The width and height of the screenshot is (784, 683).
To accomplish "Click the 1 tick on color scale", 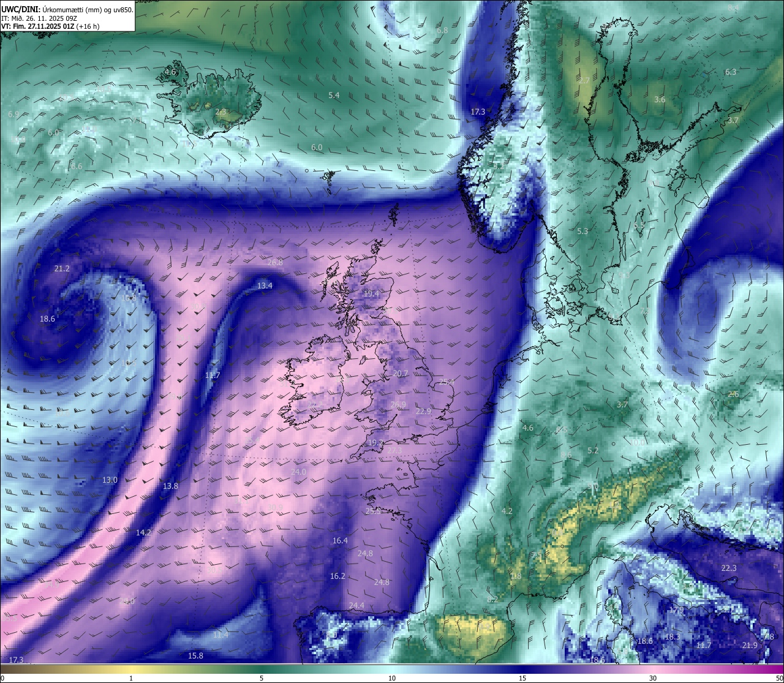I will coord(131,678).
